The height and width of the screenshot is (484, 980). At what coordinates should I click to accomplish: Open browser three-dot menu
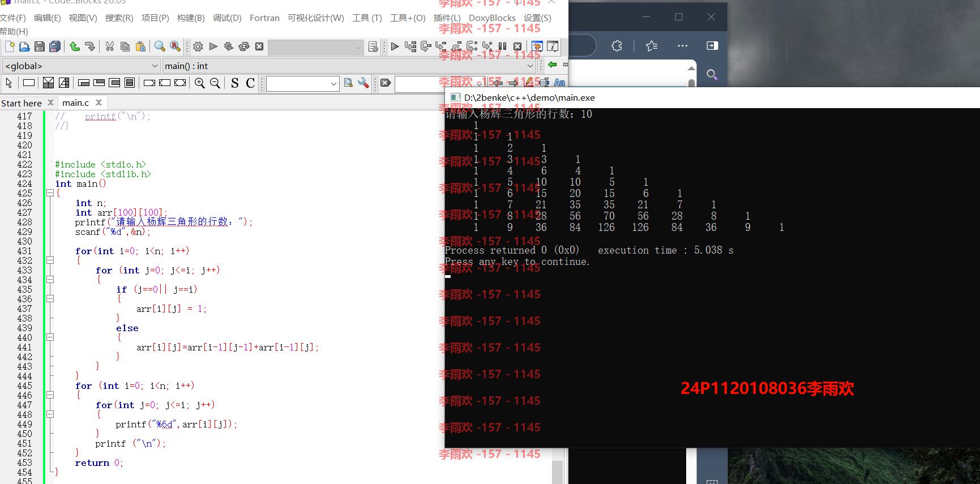tap(682, 46)
